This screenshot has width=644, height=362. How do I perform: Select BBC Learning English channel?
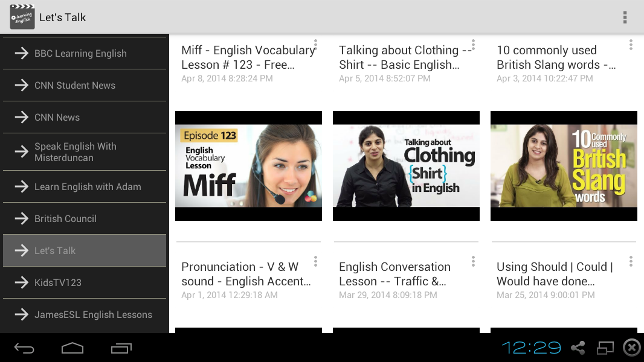[85, 53]
